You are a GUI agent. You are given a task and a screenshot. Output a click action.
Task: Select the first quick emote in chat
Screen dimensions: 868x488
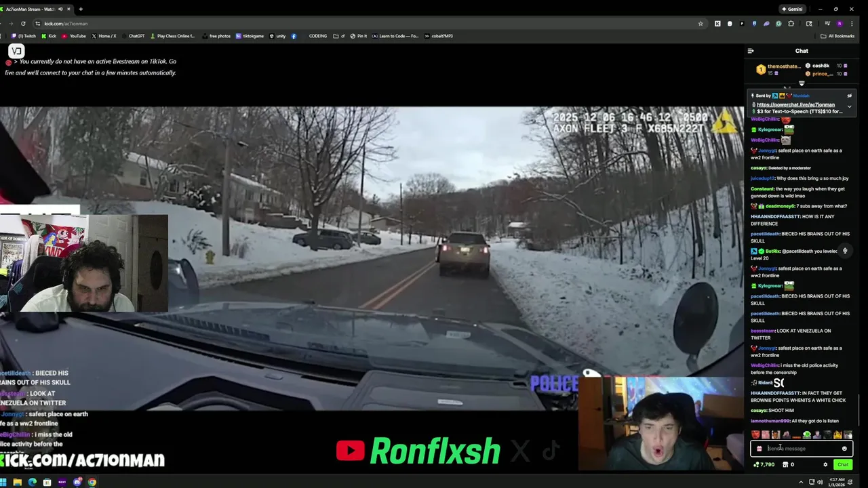coord(755,434)
